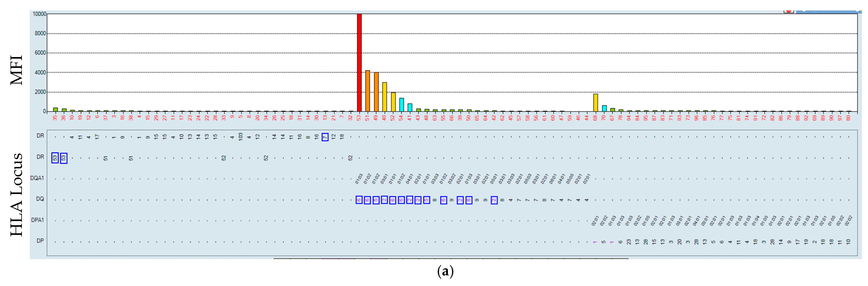Click the vertical MFI axis title
Image resolution: width=868 pixels, height=286 pixels.
pyautogui.click(x=16, y=70)
